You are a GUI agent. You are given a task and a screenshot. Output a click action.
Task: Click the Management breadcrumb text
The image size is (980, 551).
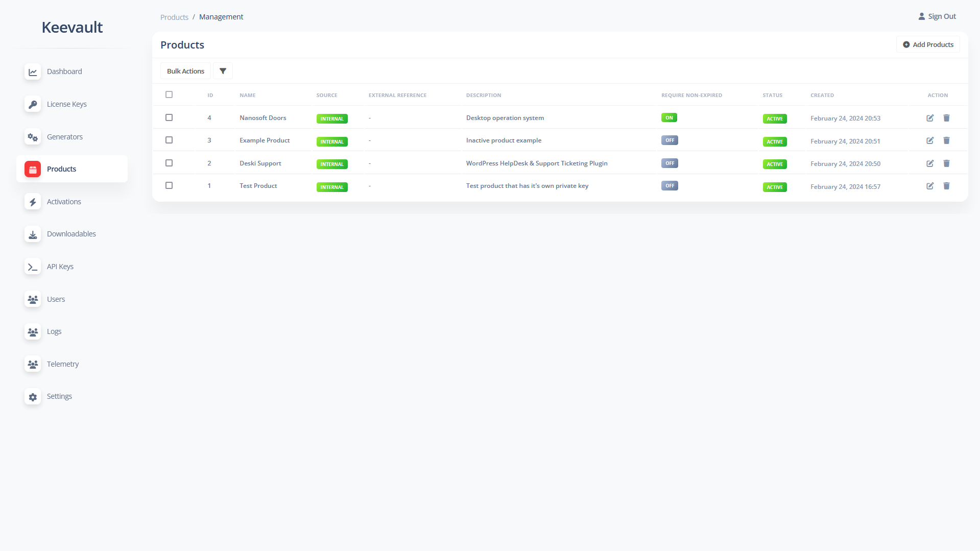[x=221, y=17]
